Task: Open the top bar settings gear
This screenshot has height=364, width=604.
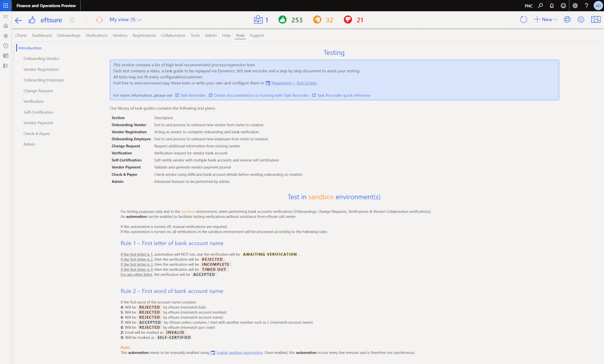Action: coord(575,6)
